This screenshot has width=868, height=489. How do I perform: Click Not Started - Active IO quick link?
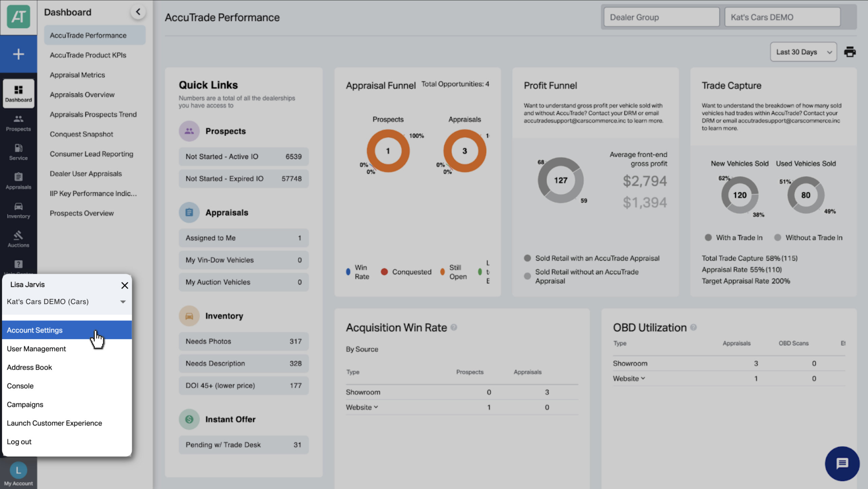pos(243,156)
